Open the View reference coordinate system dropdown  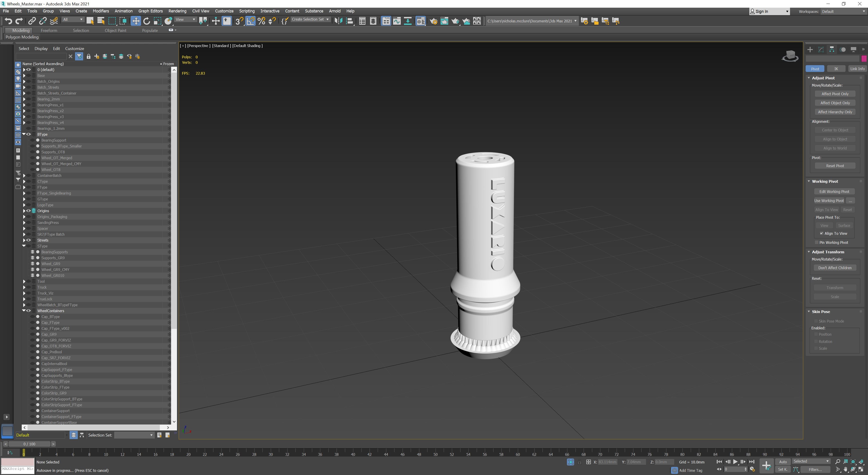pyautogui.click(x=185, y=19)
